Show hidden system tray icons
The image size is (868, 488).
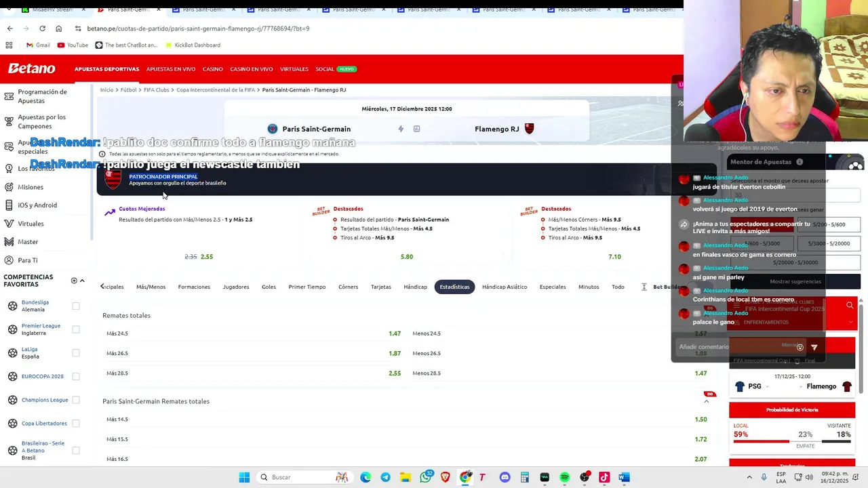click(749, 477)
